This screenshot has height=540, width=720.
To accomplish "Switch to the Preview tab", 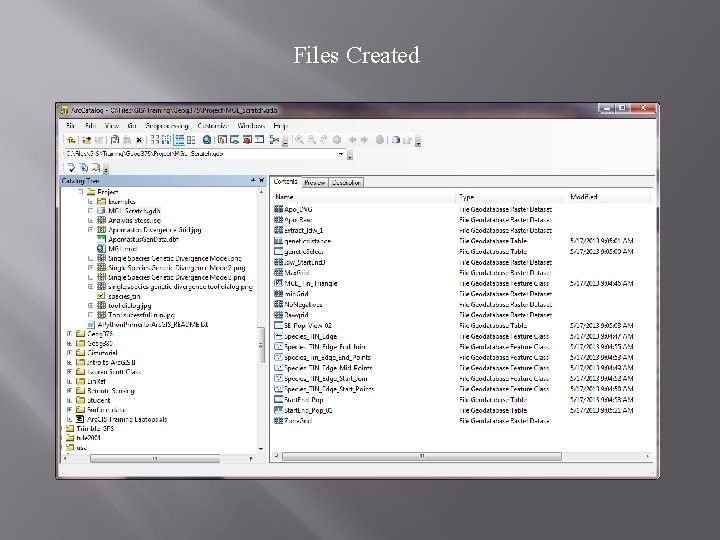I will (x=315, y=183).
